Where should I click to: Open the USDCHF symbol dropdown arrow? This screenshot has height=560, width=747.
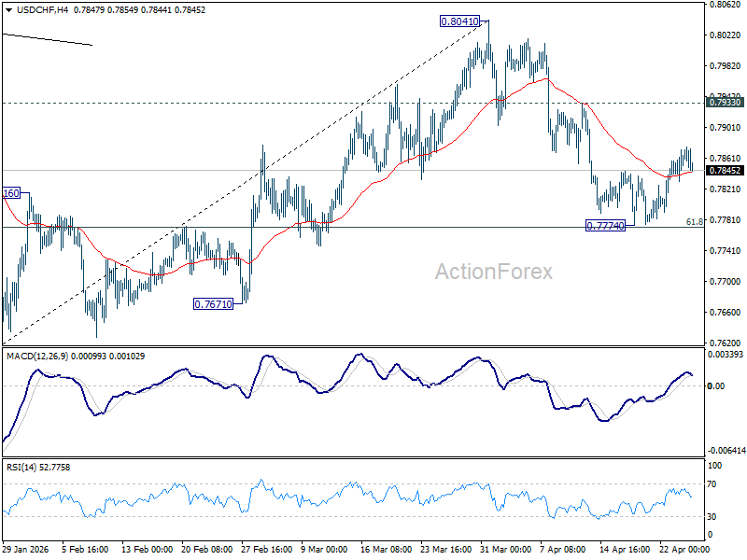pyautogui.click(x=11, y=10)
